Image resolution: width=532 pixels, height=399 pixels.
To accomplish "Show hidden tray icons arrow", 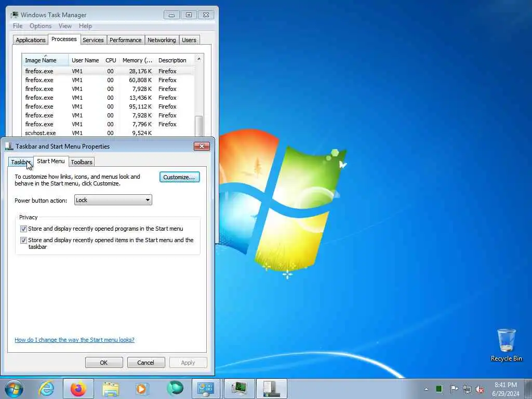I will pyautogui.click(x=426, y=389).
